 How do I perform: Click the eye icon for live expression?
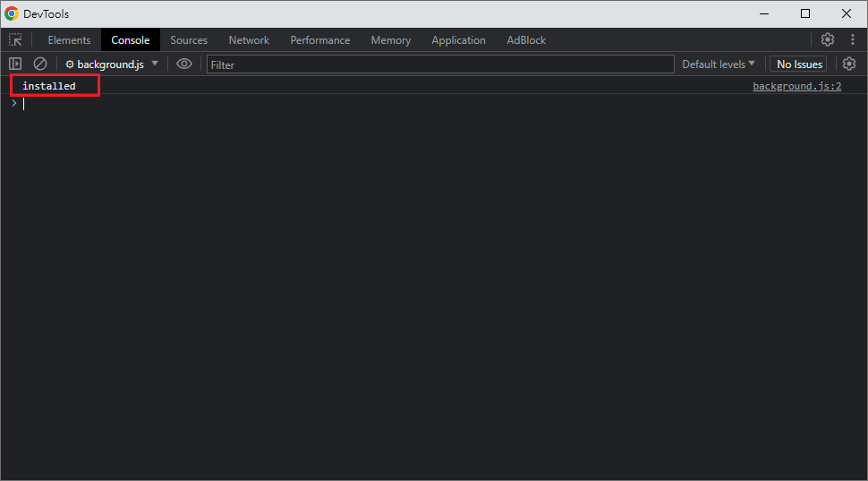[184, 64]
